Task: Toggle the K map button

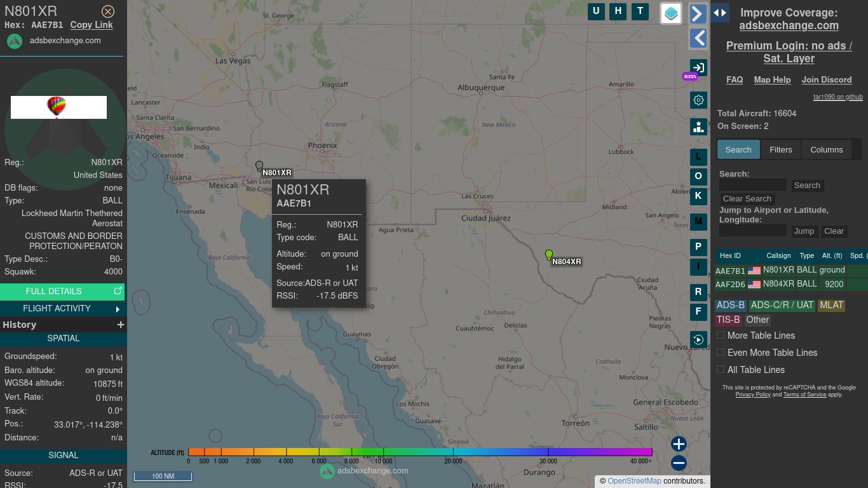Action: (x=698, y=196)
